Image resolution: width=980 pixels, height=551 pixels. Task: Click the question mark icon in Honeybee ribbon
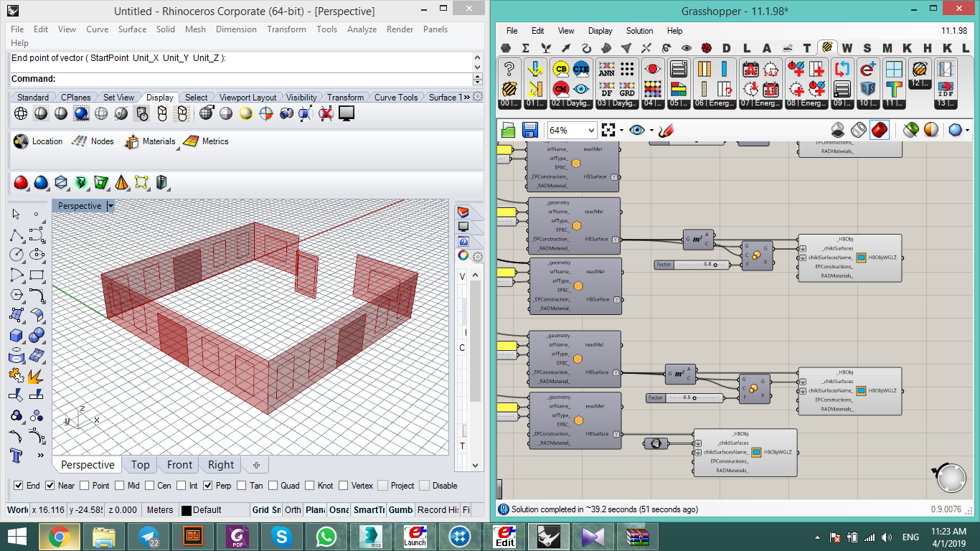(x=509, y=70)
